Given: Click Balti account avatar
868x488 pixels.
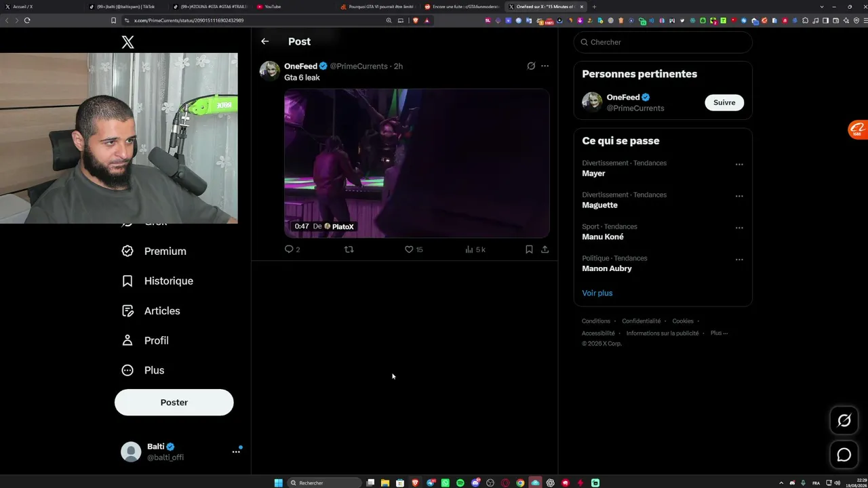Looking at the screenshot, I should coord(131,451).
